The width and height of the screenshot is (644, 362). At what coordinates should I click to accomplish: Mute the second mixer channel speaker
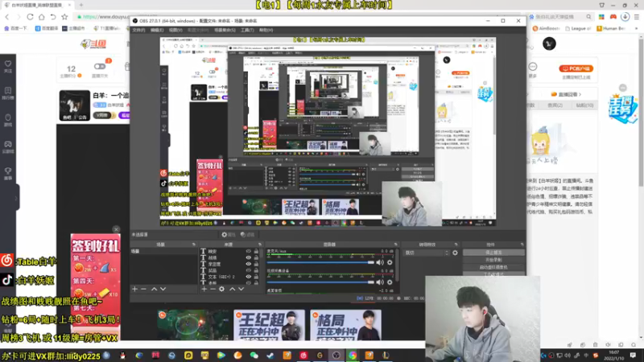(x=380, y=282)
